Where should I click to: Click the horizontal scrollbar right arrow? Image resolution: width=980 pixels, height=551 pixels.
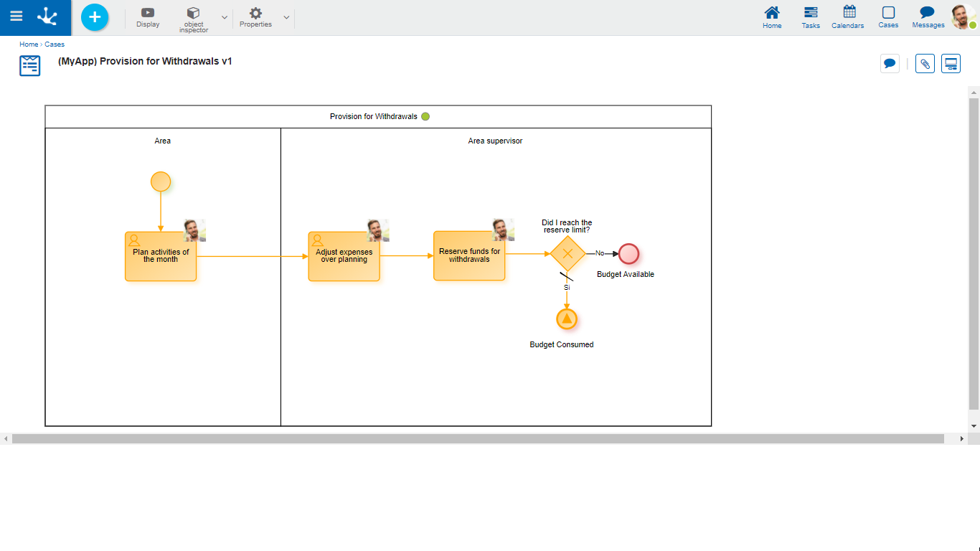(x=962, y=438)
